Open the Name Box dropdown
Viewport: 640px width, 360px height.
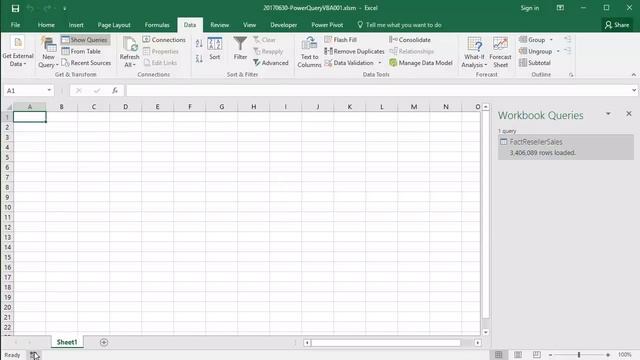pos(49,90)
